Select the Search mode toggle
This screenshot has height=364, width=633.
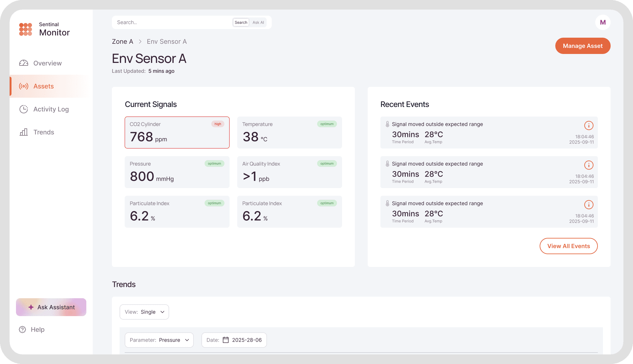(x=241, y=22)
